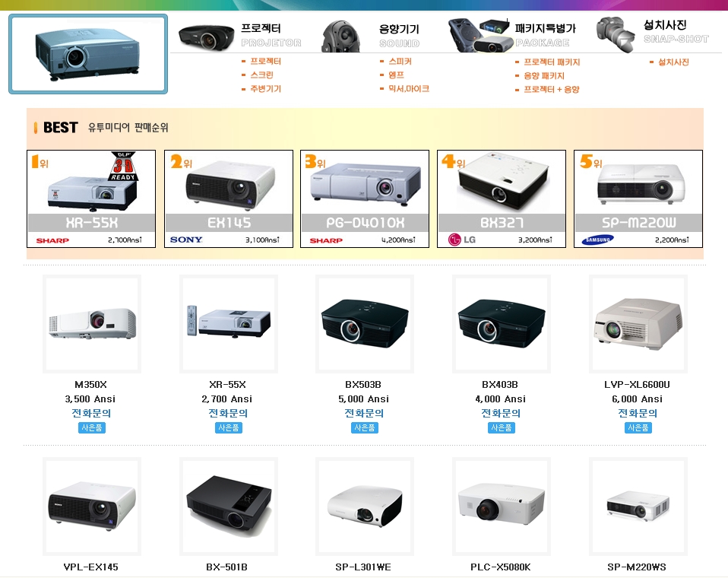Select 믹서,마이크 category link
This screenshot has height=578, width=728.
(409, 88)
